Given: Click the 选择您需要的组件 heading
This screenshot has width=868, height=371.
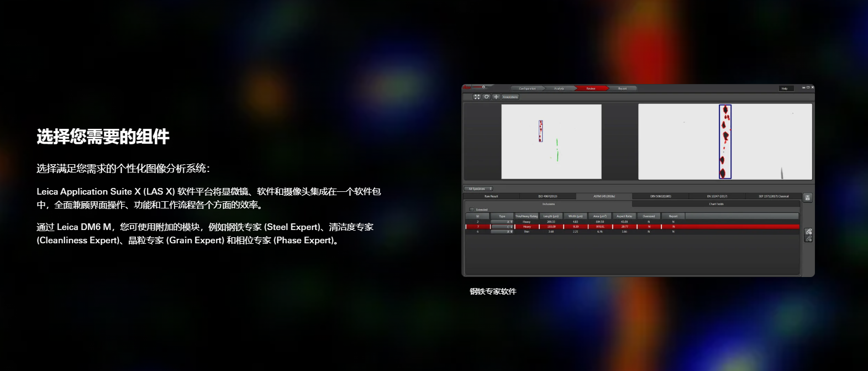Looking at the screenshot, I should tap(103, 137).
